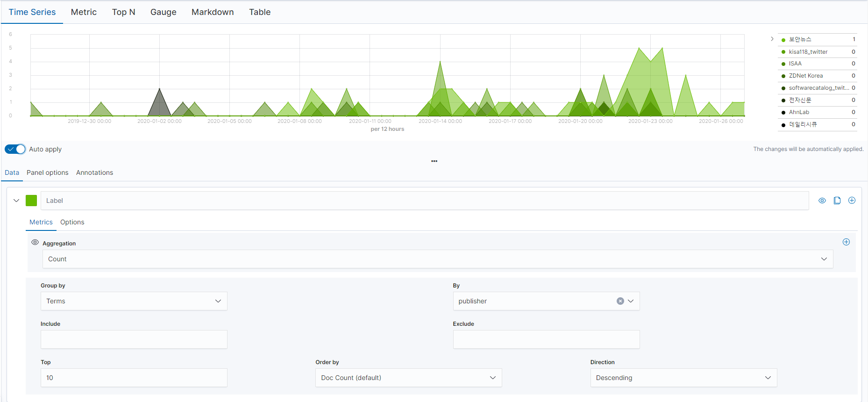Image resolution: width=868 pixels, height=402 pixels.
Task: Add new series with plus icon
Action: (x=852, y=201)
